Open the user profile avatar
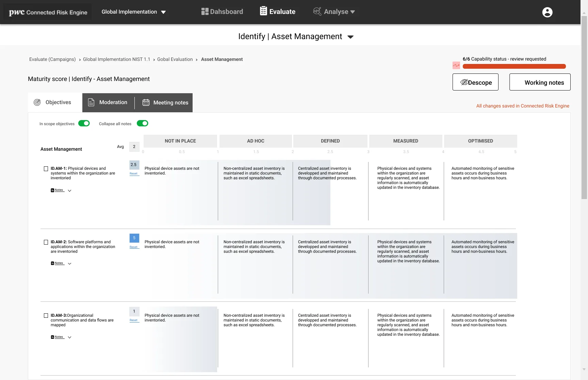Screen dimensions: 588x380 coord(547,12)
